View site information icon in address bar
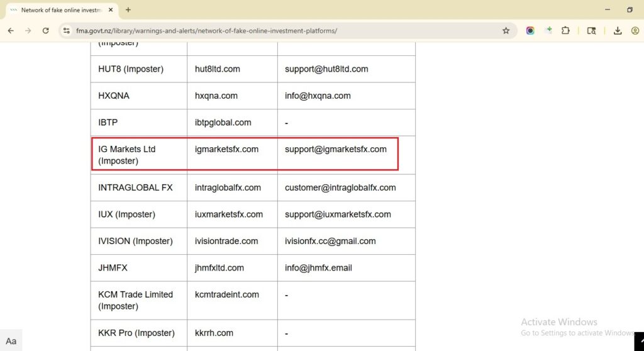This screenshot has width=644, height=351. click(x=67, y=31)
